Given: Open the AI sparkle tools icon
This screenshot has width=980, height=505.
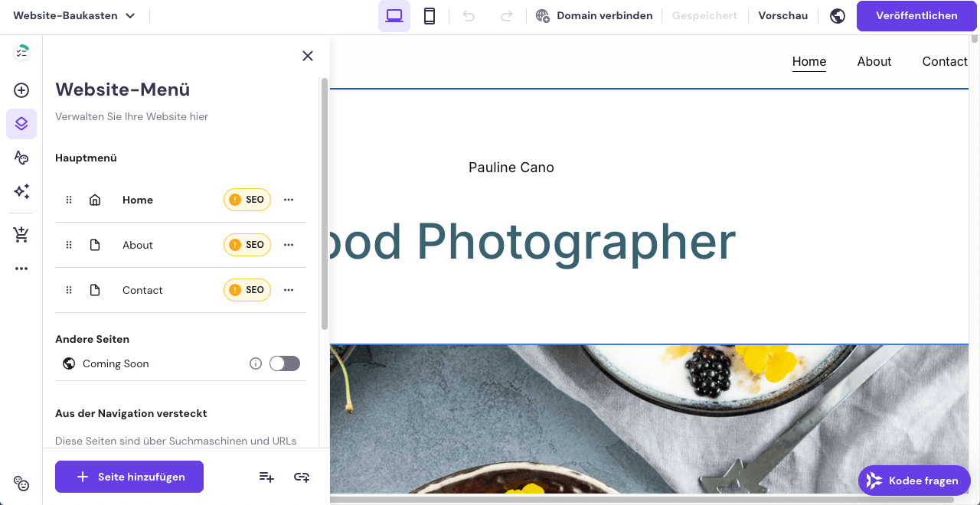Looking at the screenshot, I should coord(21,191).
